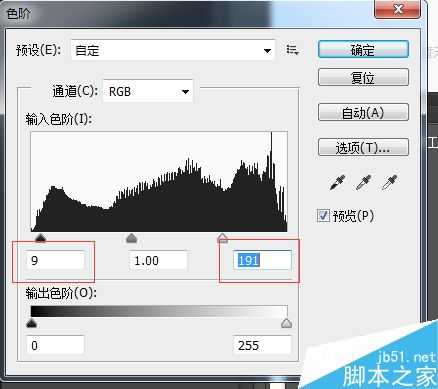Open the preset options menu icon
The image size is (438, 389).
pyautogui.click(x=293, y=50)
